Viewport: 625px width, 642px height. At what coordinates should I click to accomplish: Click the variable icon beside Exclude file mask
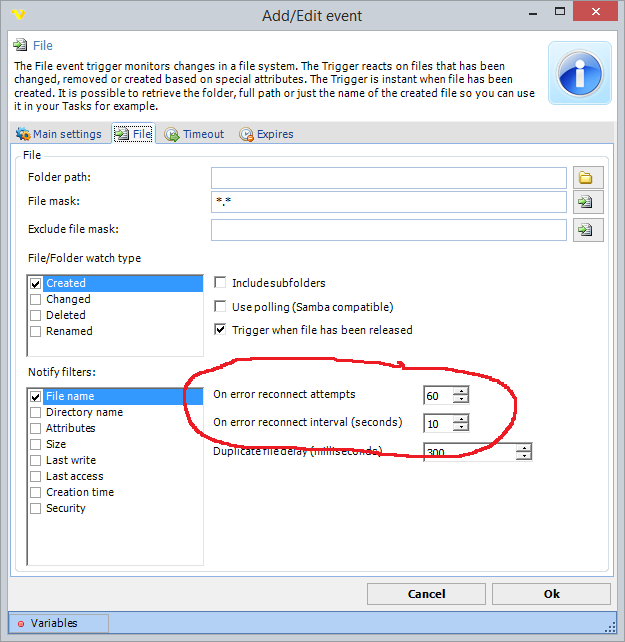point(586,230)
